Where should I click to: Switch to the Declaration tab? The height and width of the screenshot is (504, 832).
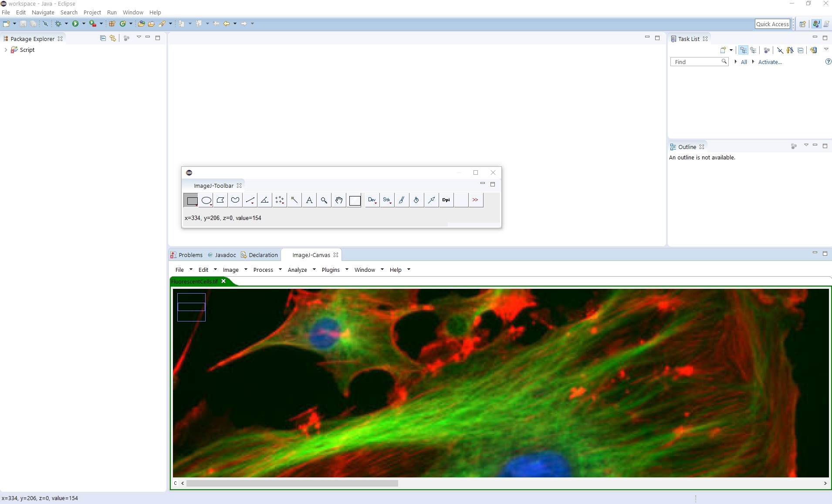point(264,255)
